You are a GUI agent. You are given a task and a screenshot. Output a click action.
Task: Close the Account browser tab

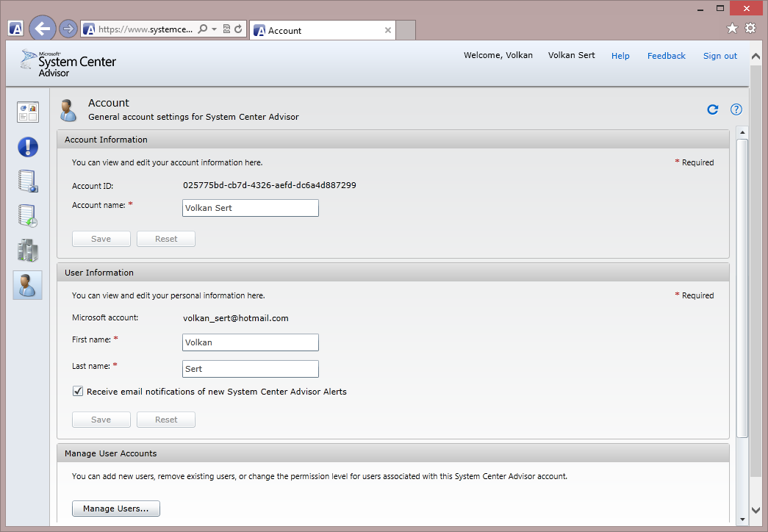(388, 30)
